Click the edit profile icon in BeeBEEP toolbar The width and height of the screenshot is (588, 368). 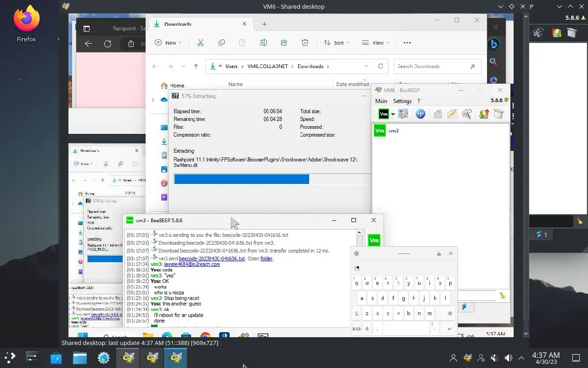click(403, 114)
